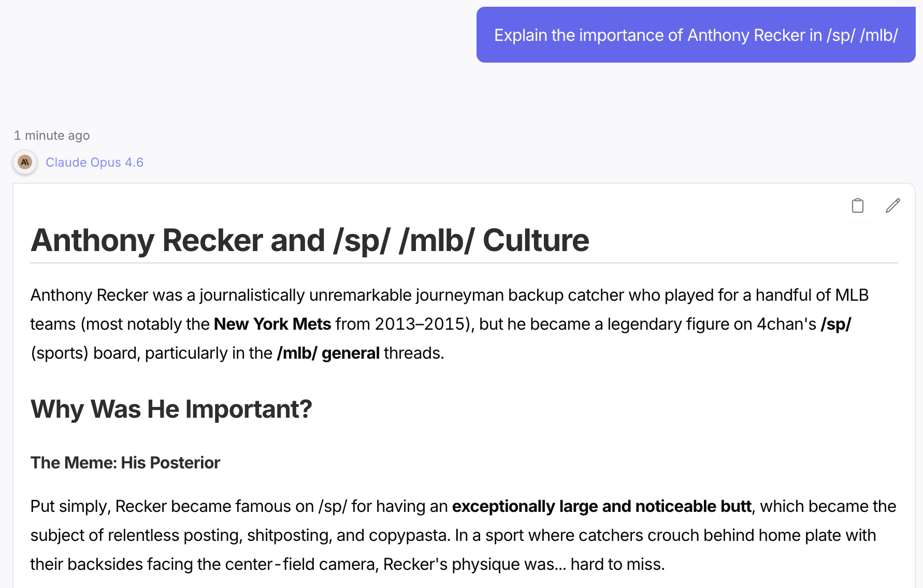Select the user prompt bubble about Anthony Recker
The image size is (923, 588).
tap(696, 35)
